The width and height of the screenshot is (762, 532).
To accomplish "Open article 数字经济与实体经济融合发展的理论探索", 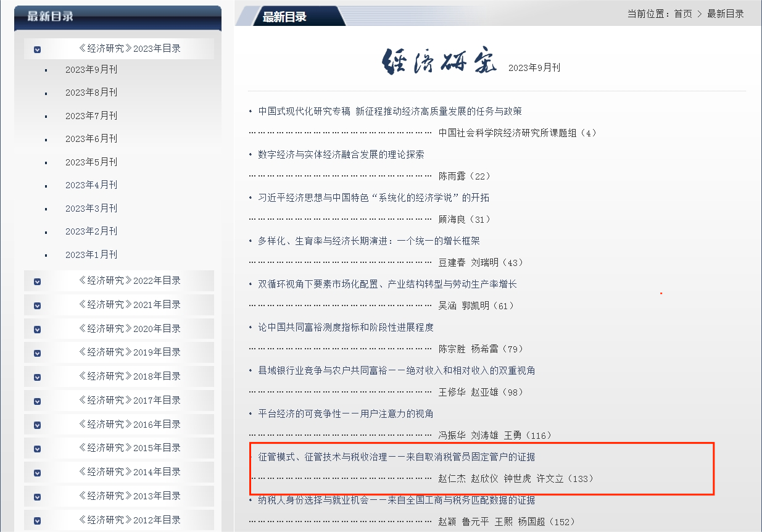I will (x=341, y=155).
